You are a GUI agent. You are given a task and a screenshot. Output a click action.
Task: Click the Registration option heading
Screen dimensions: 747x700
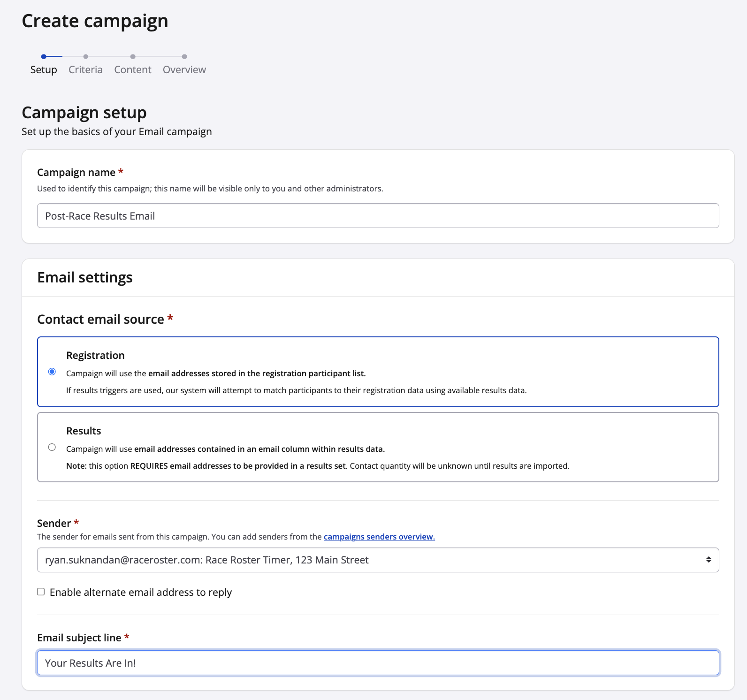[95, 355]
